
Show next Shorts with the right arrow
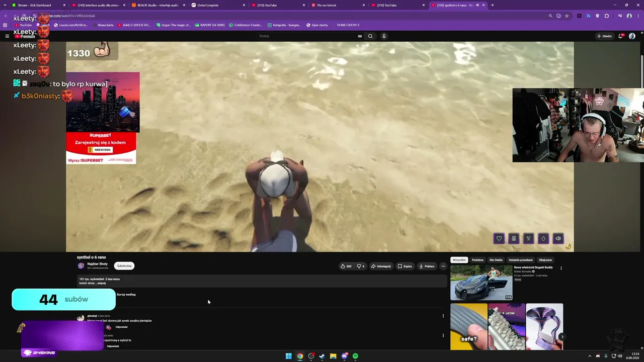[561, 337]
